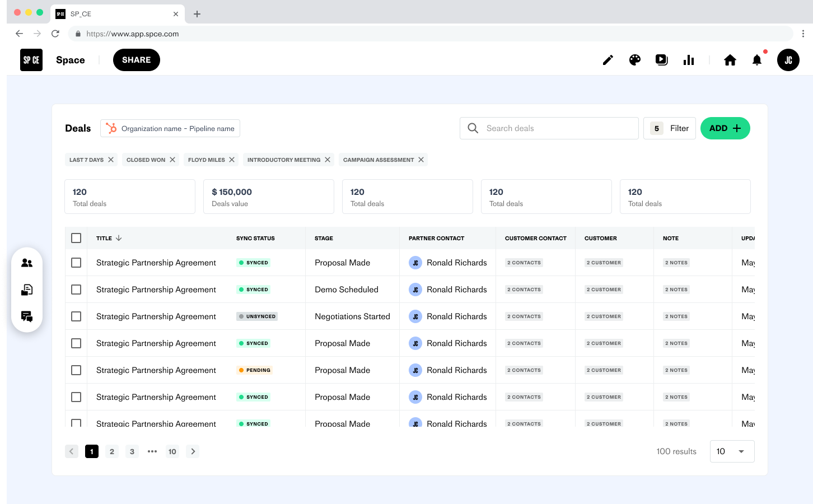Open the notifications bell
This screenshot has height=504, width=813.
(x=756, y=60)
